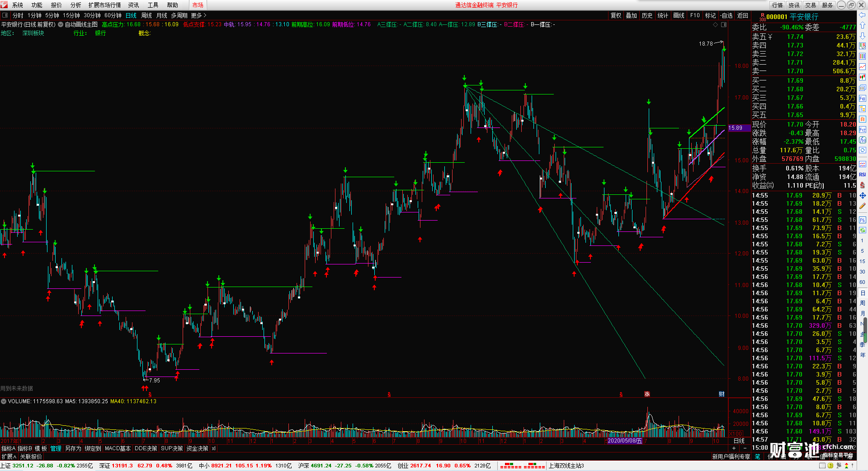The image size is (868, 471).
Task: Select 季 period in right sidebar
Action: (x=863, y=345)
